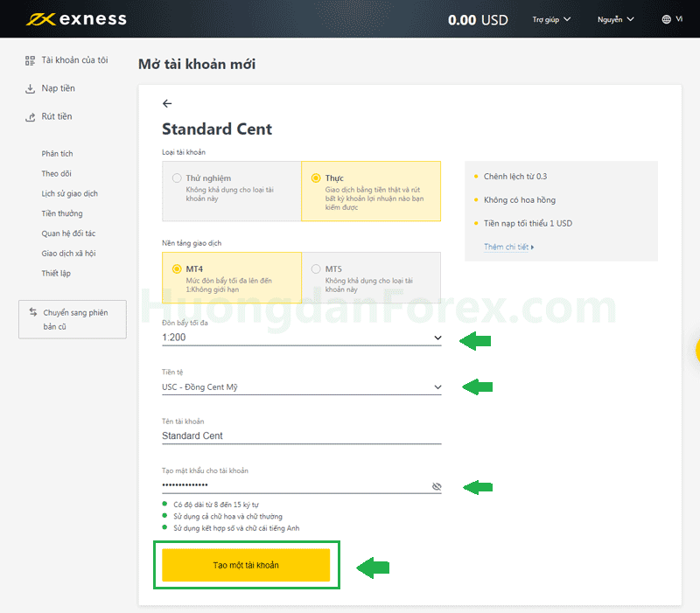Click the Tạo một tài khoản button

click(x=246, y=565)
